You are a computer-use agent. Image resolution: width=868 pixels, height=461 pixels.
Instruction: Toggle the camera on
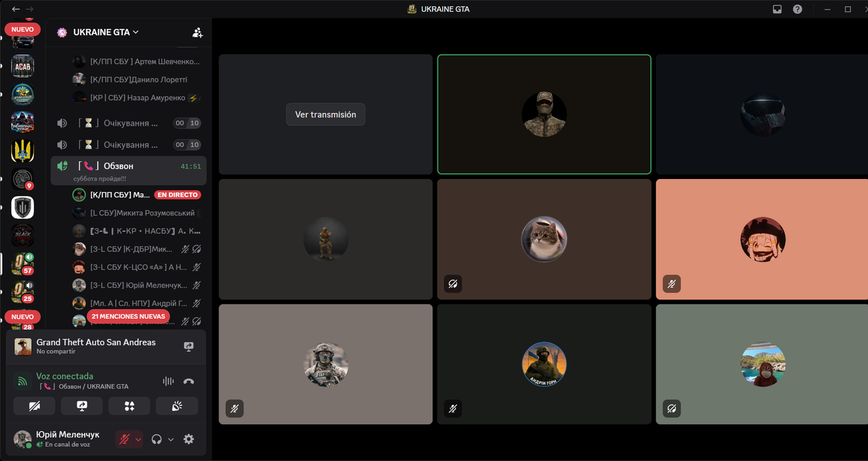pyautogui.click(x=35, y=405)
